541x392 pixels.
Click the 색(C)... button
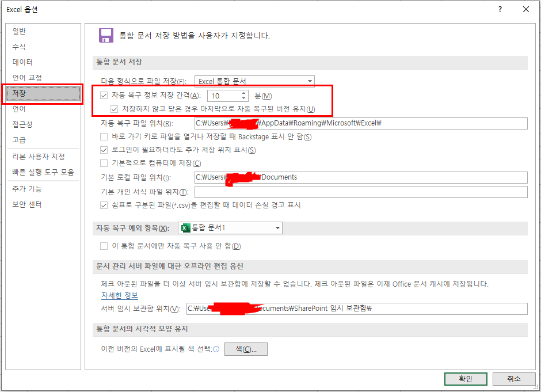click(246, 349)
